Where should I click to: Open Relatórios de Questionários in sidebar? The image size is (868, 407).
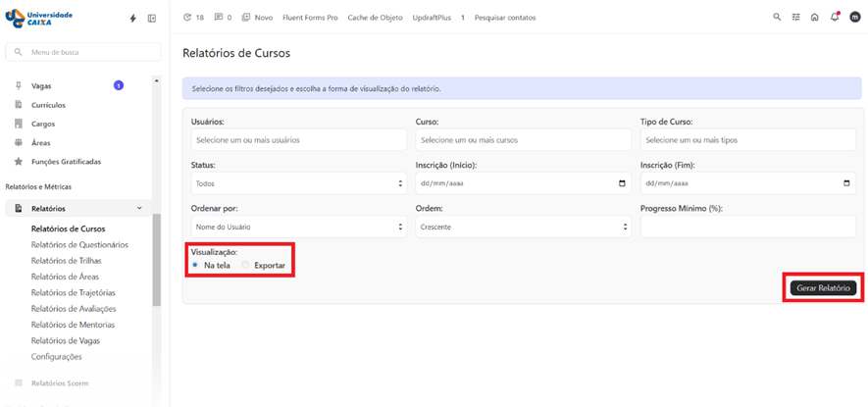coord(79,245)
